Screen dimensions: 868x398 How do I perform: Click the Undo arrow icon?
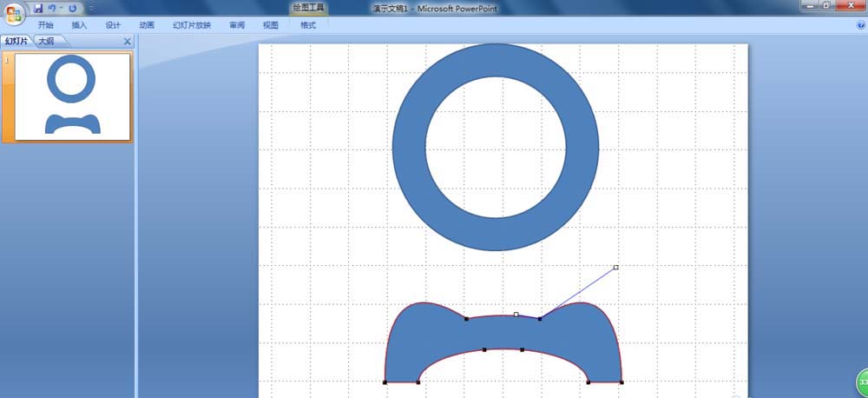tap(51, 9)
